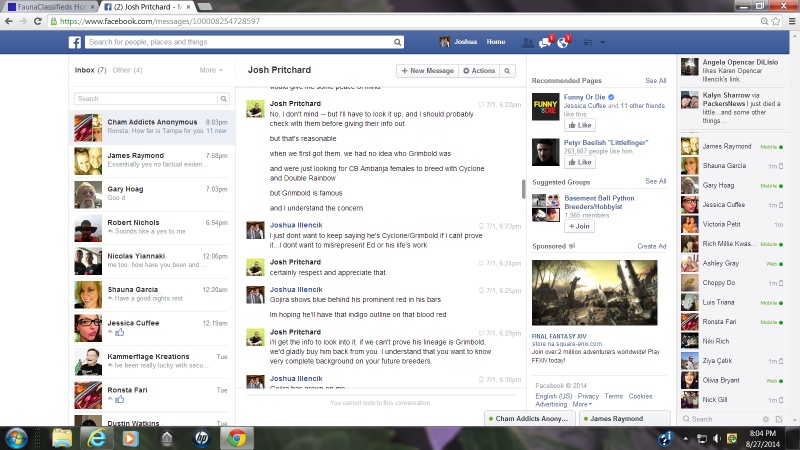800x450 pixels.
Task: Open chat with Ashley Gray in sidebar
Action: [x=732, y=263]
